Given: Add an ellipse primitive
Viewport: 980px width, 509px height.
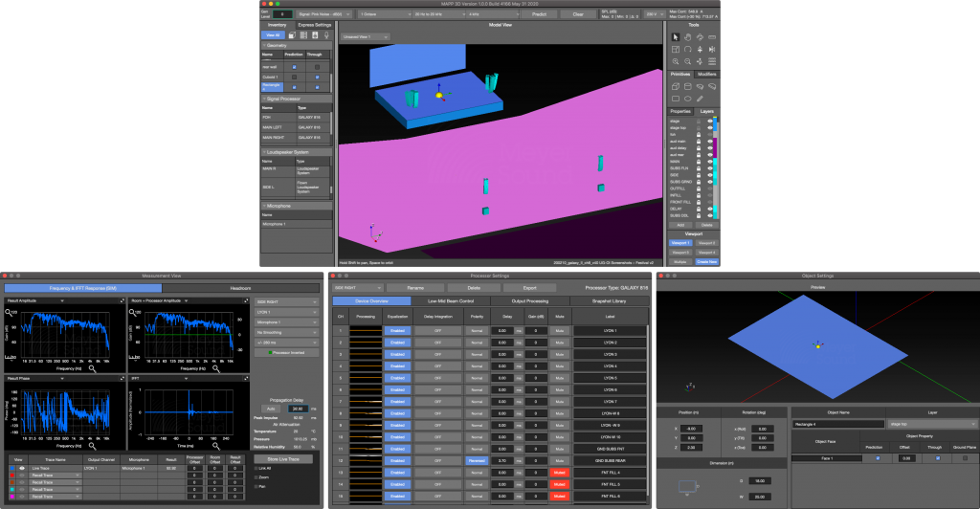Looking at the screenshot, I should pos(687,99).
